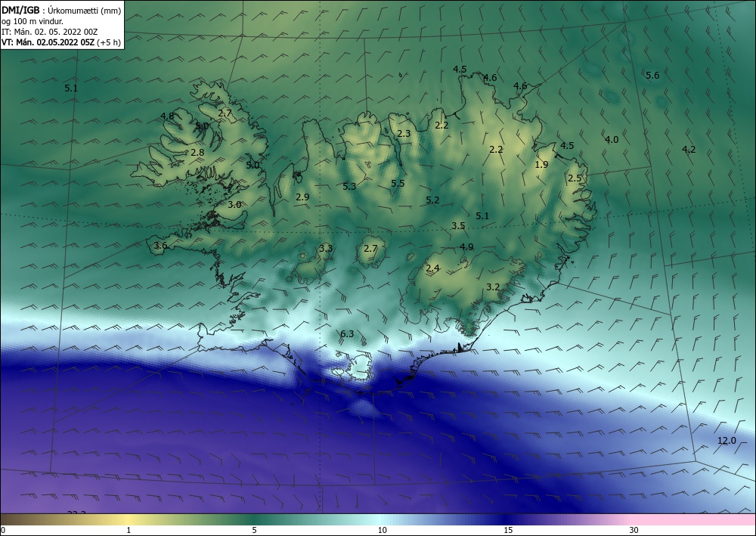Click the legend tick label '5'
Image resolution: width=756 pixels, height=536 pixels.
click(254, 530)
